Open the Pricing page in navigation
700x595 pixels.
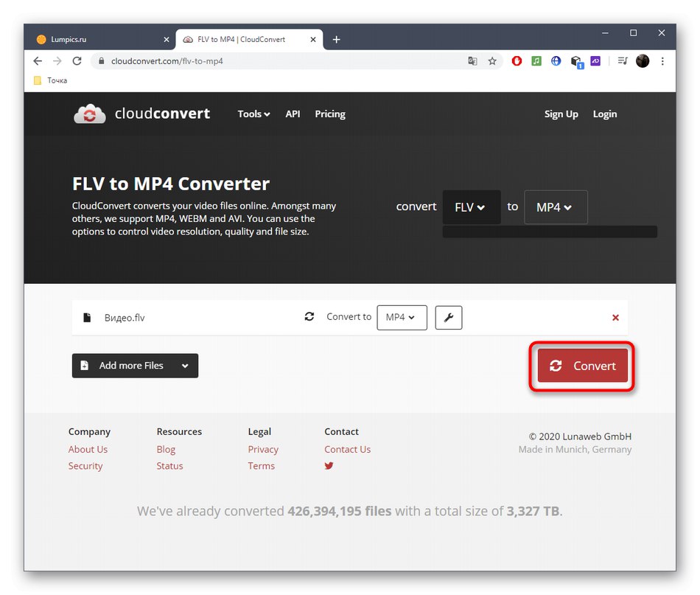pyautogui.click(x=330, y=114)
